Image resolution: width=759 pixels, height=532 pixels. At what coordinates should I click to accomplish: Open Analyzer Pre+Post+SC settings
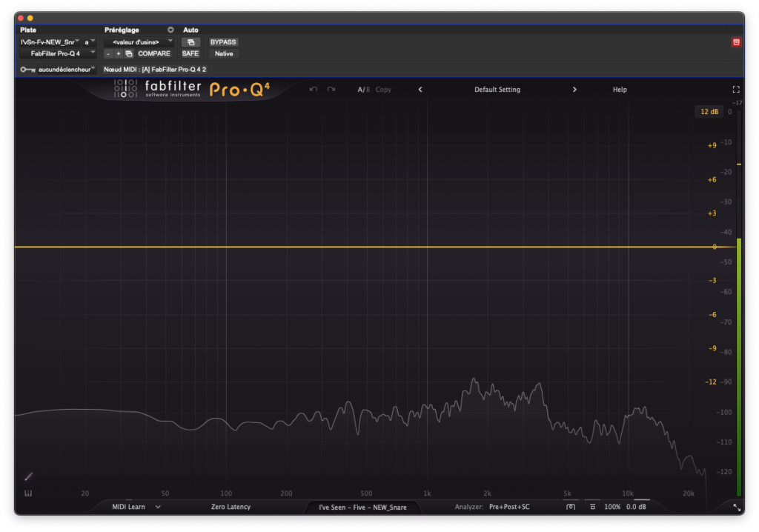[509, 507]
